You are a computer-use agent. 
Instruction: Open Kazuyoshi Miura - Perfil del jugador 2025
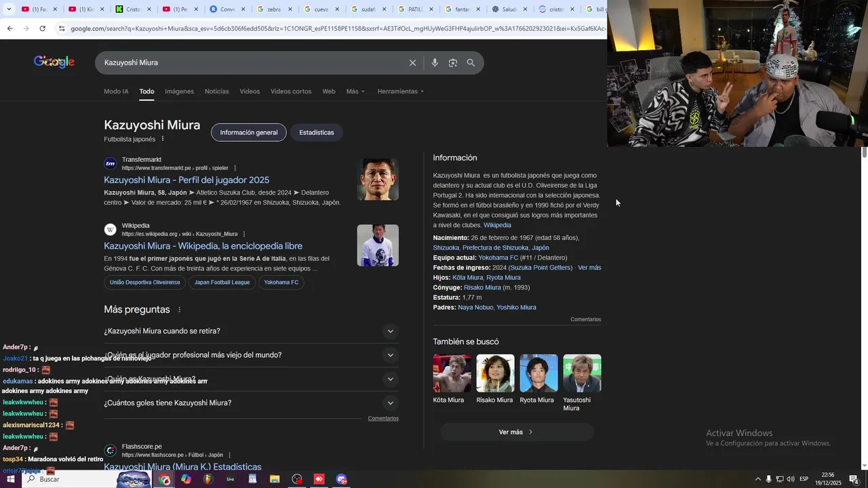(186, 180)
